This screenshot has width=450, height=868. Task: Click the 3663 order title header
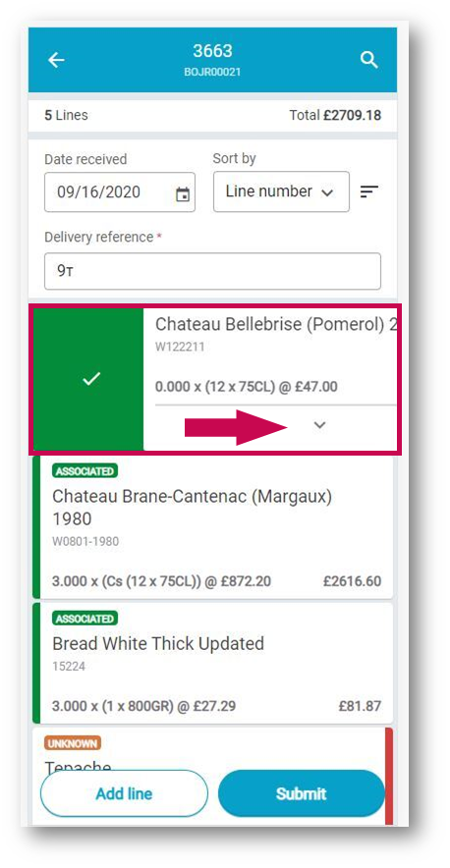[212, 51]
